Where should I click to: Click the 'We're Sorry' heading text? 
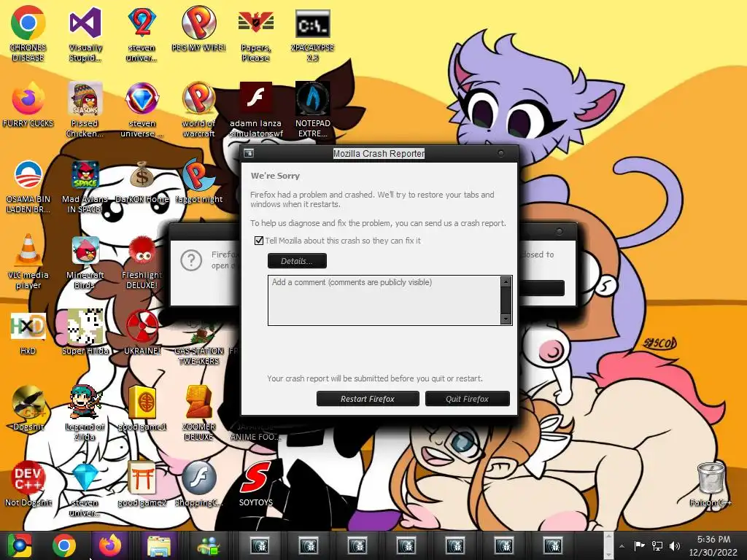[x=275, y=176]
